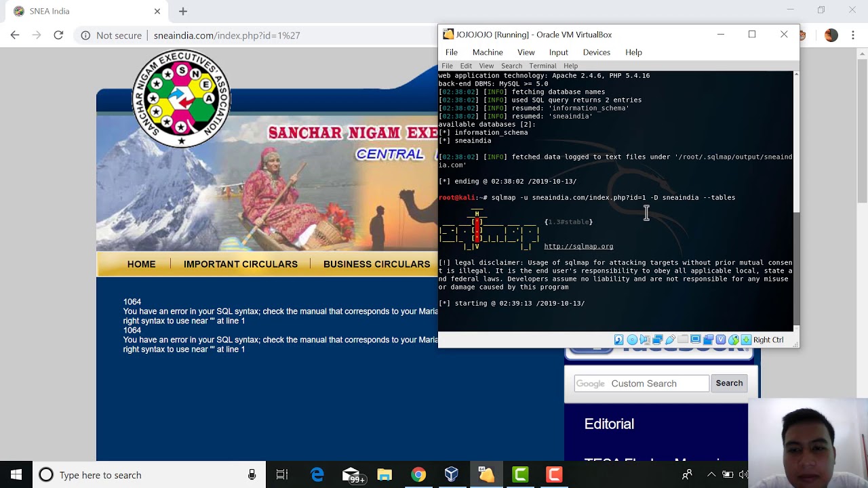This screenshot has height=488, width=868.
Task: Open BUSINESS CIRCULARS page
Action: point(377,264)
